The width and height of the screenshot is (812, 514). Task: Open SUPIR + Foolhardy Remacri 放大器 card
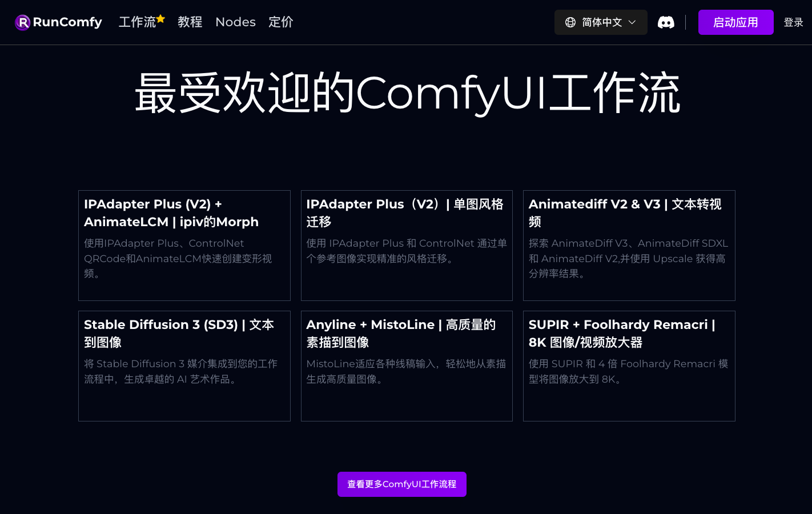(x=629, y=366)
